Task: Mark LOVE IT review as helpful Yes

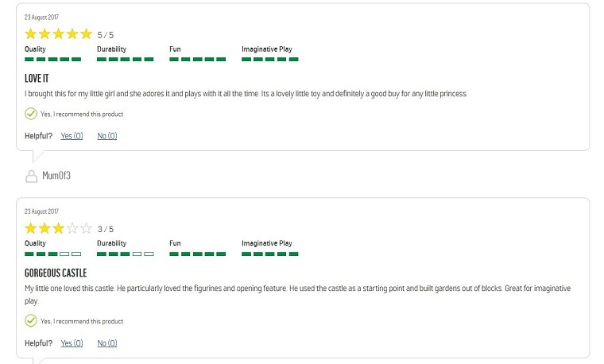Action: click(72, 136)
